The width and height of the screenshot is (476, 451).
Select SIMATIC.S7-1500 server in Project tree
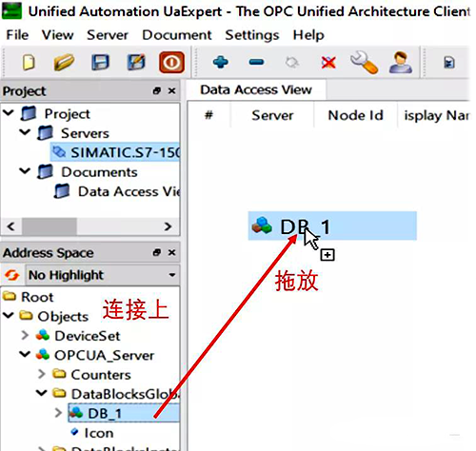coord(115,152)
